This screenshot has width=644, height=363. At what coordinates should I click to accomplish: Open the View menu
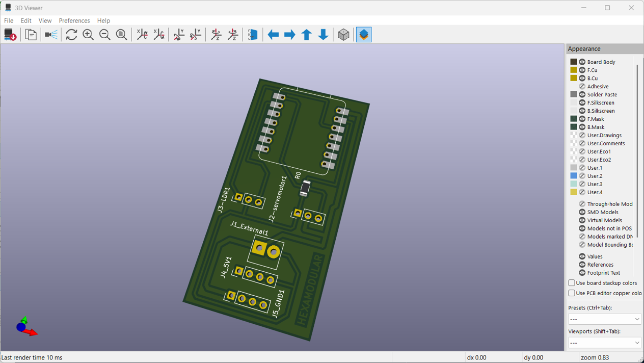click(x=45, y=20)
